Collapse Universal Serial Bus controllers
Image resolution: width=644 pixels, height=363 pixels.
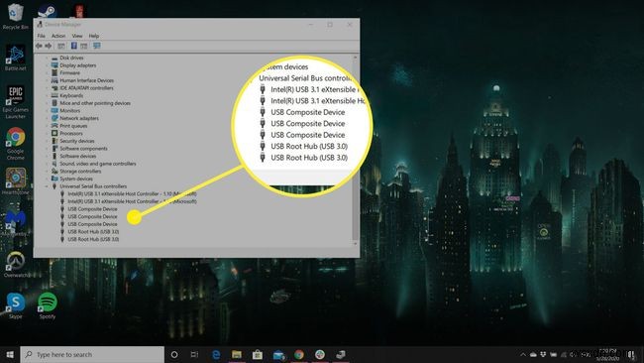click(47, 186)
